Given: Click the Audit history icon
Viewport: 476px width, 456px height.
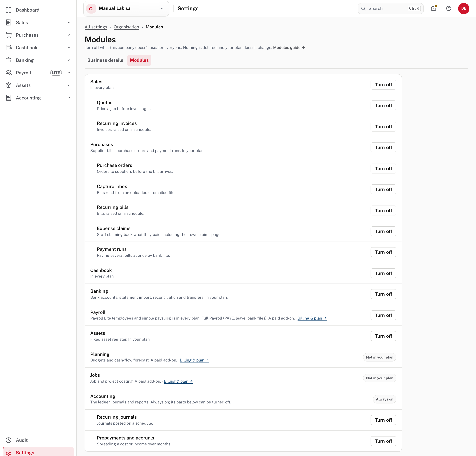Looking at the screenshot, I should (8, 440).
